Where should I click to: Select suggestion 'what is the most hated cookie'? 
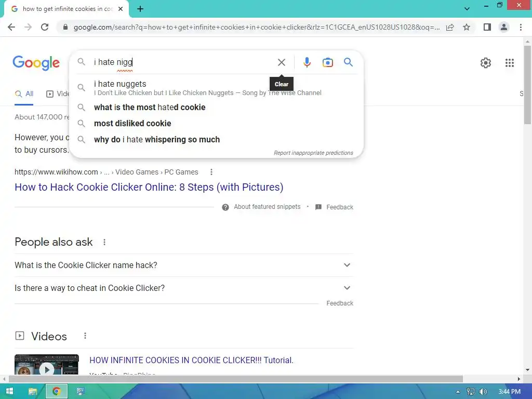coord(216,107)
